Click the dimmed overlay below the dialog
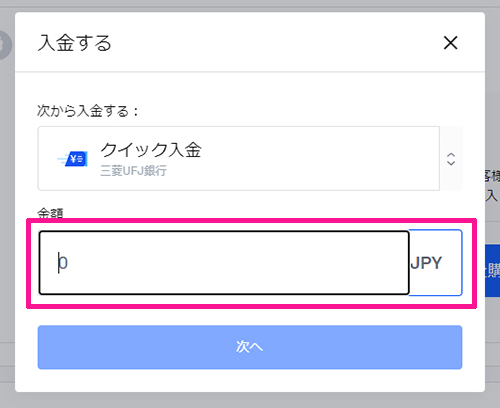Screen dimensions: 500x408 (x=250, y=400)
